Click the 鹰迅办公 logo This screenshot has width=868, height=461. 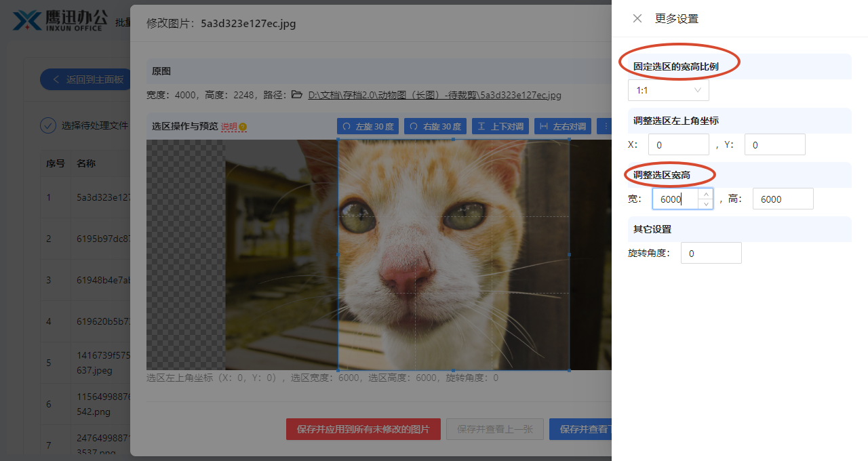point(60,20)
